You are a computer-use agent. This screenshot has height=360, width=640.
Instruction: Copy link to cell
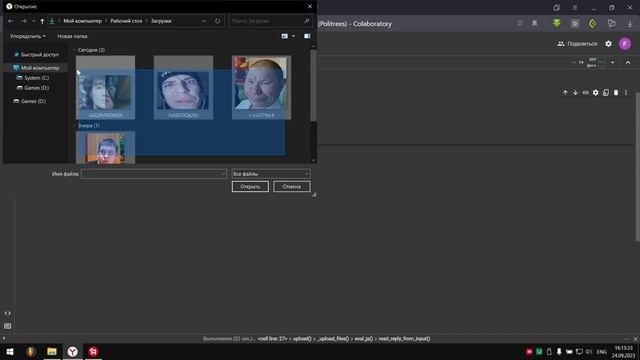click(585, 93)
